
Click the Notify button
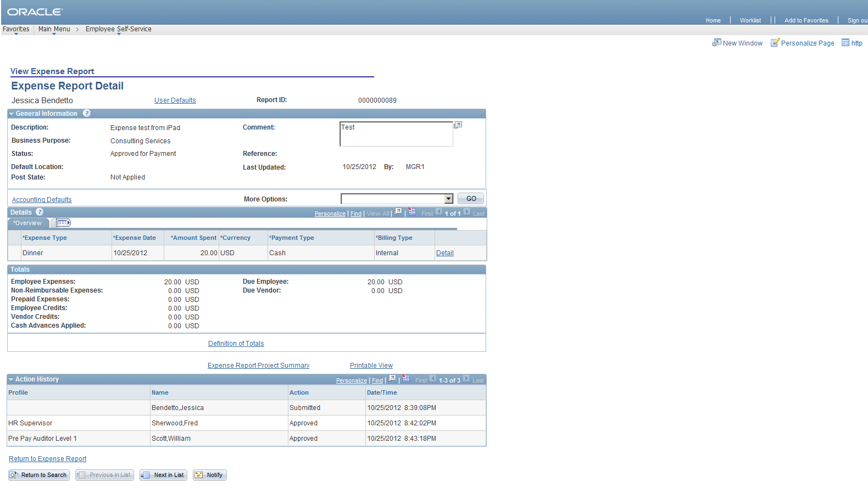pyautogui.click(x=209, y=475)
